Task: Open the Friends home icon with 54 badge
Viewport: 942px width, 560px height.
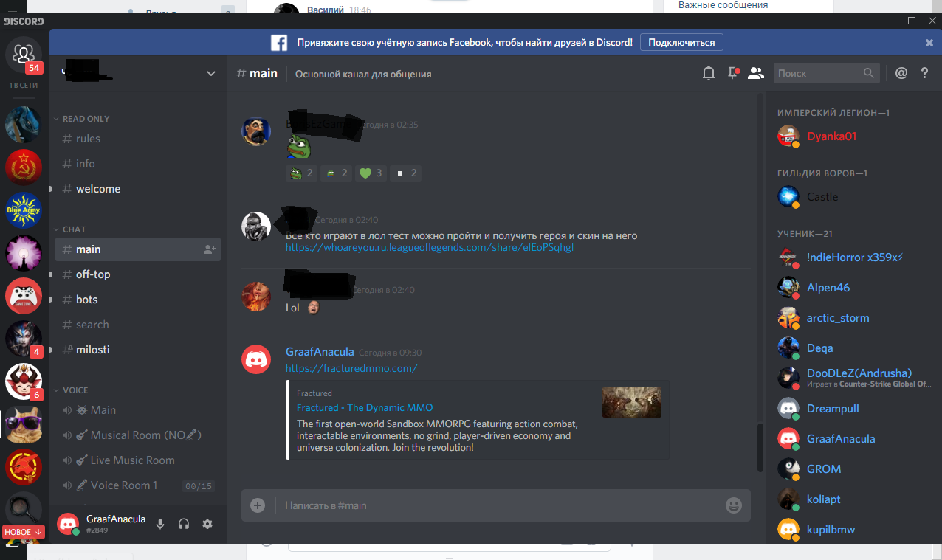Action: [24, 55]
